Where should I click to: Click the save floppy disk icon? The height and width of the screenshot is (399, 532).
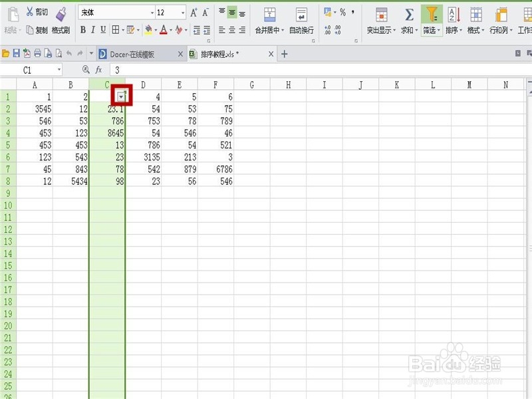click(x=16, y=53)
